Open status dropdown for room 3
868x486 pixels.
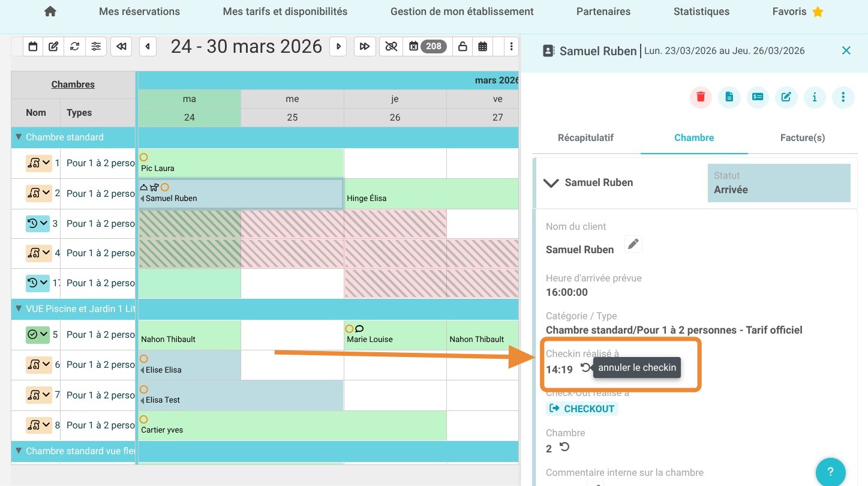(38, 224)
